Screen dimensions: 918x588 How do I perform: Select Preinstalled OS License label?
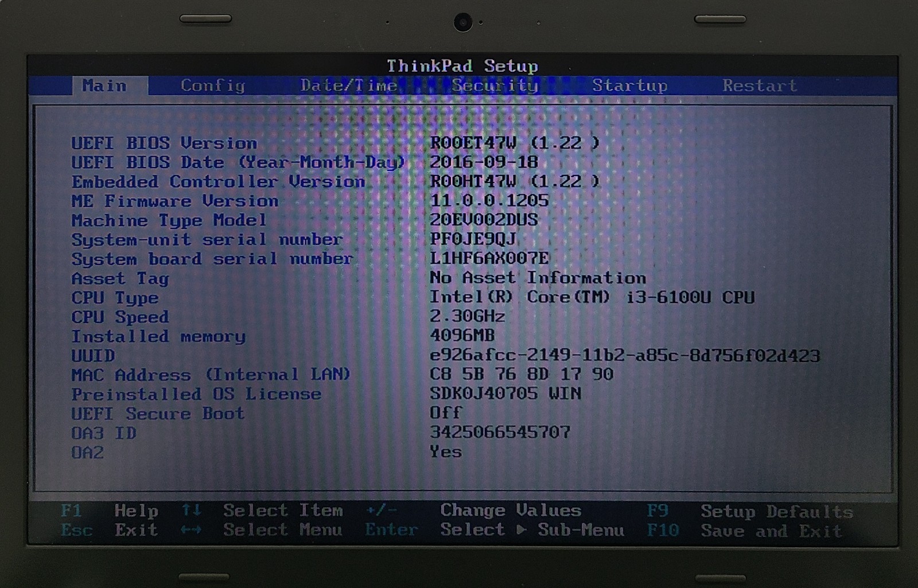[196, 395]
